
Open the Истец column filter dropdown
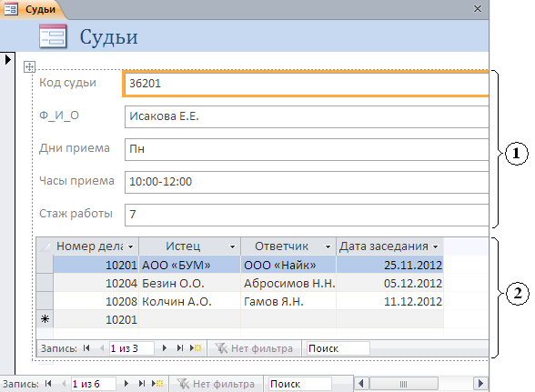(x=232, y=246)
